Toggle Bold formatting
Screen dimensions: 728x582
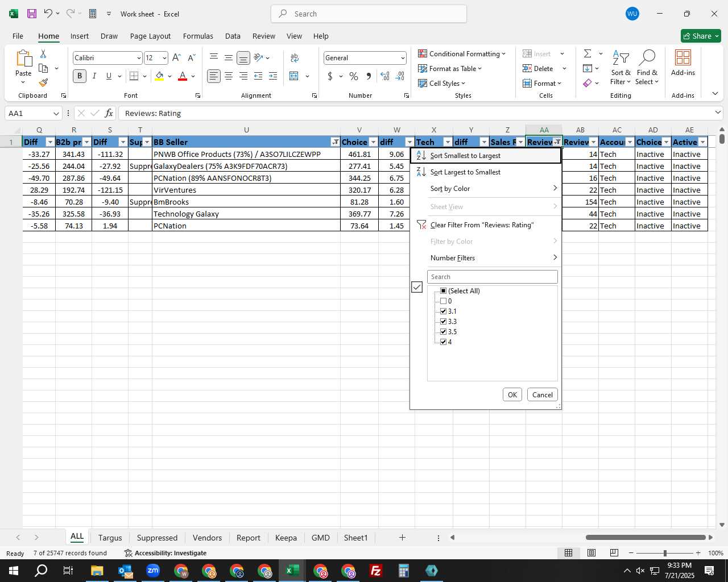point(80,76)
